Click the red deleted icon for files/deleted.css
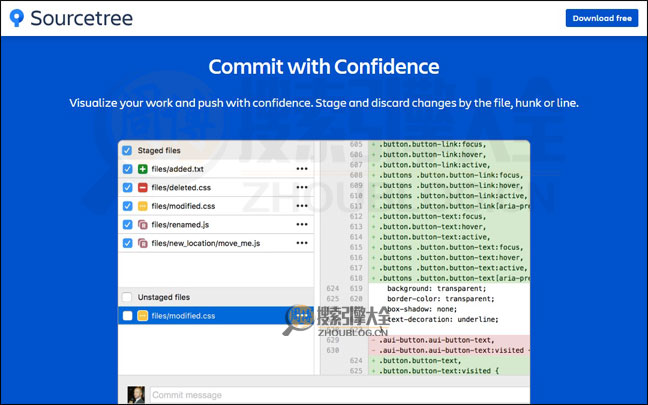Screen dimensions: 648x405 coord(142,187)
